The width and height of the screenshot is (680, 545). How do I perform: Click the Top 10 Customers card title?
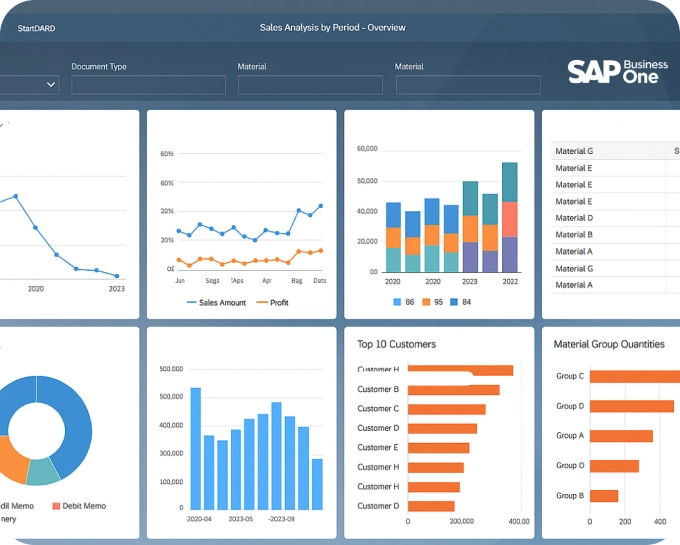coord(397,344)
